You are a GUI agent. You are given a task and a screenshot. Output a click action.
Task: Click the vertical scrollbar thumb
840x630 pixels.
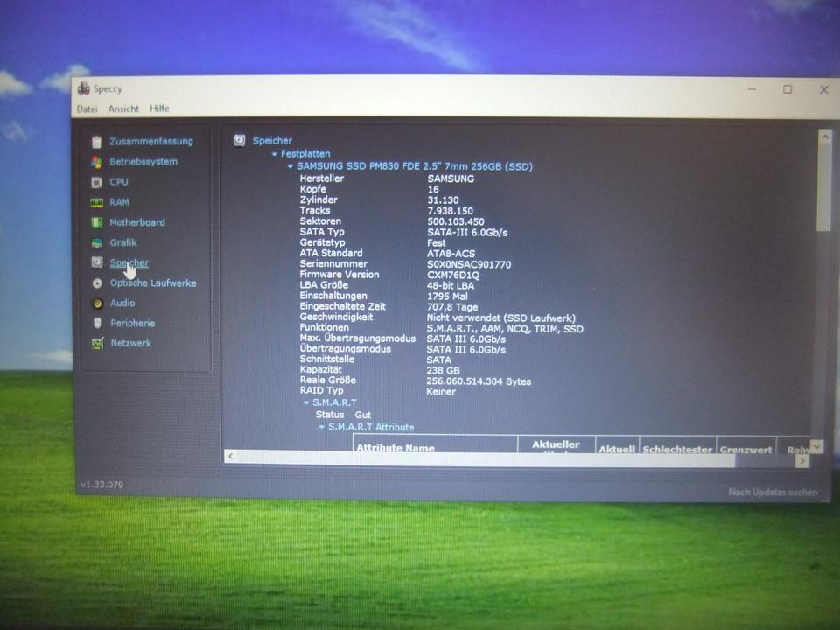click(x=824, y=186)
